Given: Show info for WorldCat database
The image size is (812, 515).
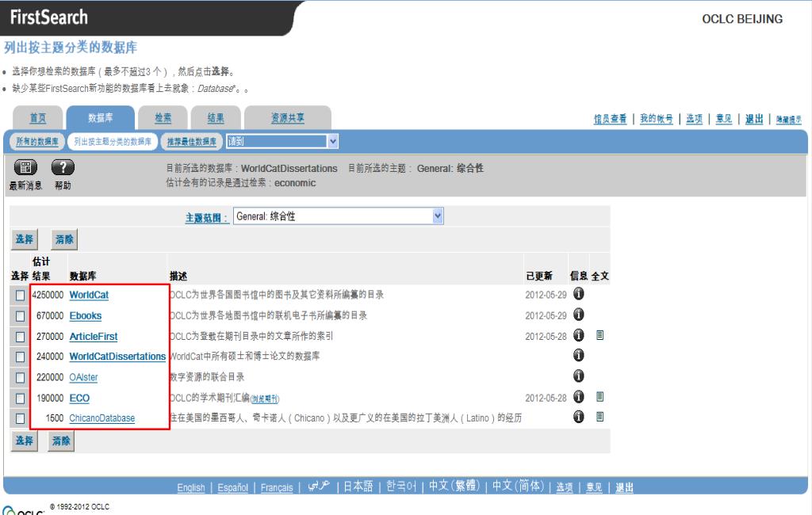Looking at the screenshot, I should click(578, 294).
